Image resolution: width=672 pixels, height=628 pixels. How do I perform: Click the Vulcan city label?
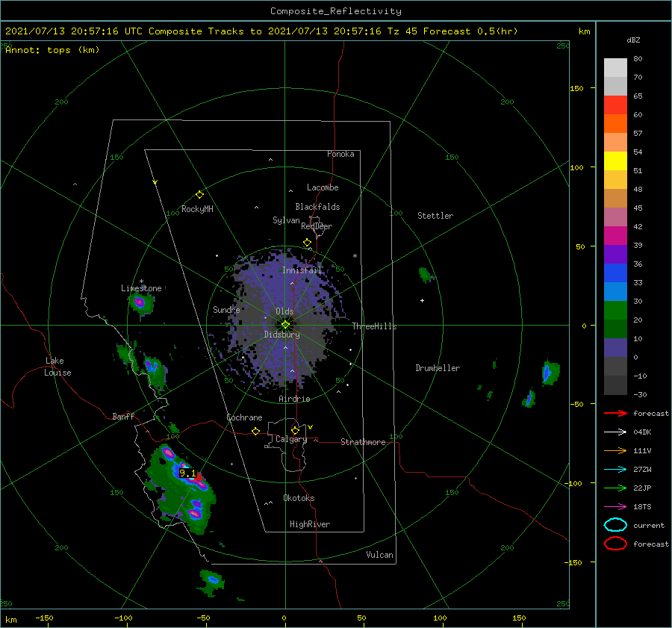point(379,555)
